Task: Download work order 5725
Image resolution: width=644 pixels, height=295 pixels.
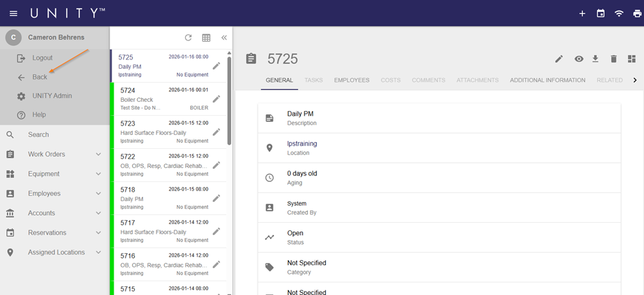Action: pyautogui.click(x=595, y=59)
